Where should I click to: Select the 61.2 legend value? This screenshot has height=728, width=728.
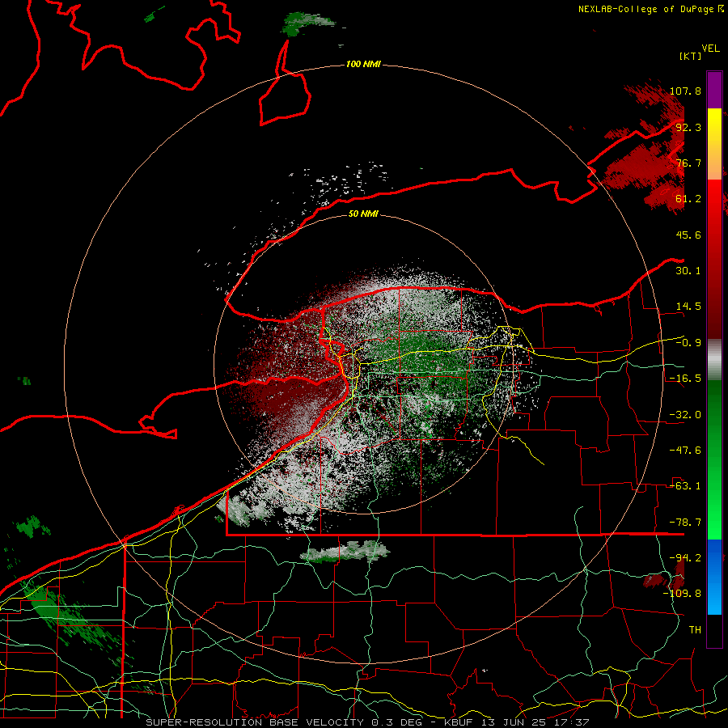tap(688, 199)
